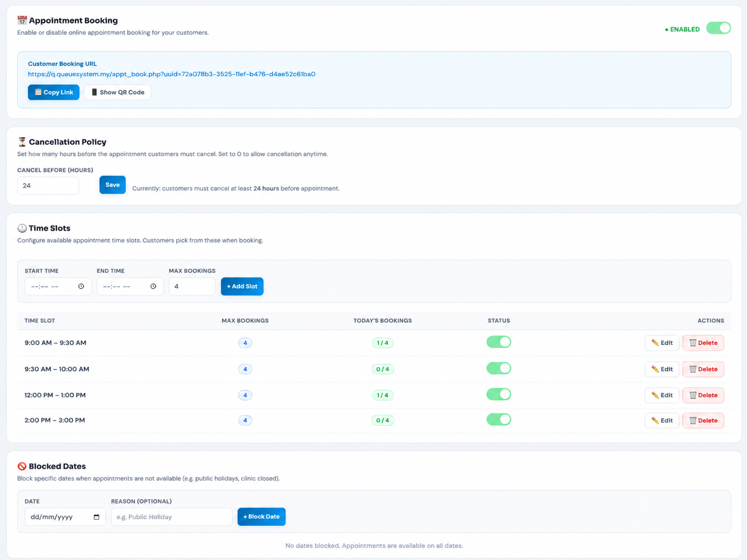The height and width of the screenshot is (560, 747).
Task: Show the QR Code for booking URL
Action: (x=118, y=92)
